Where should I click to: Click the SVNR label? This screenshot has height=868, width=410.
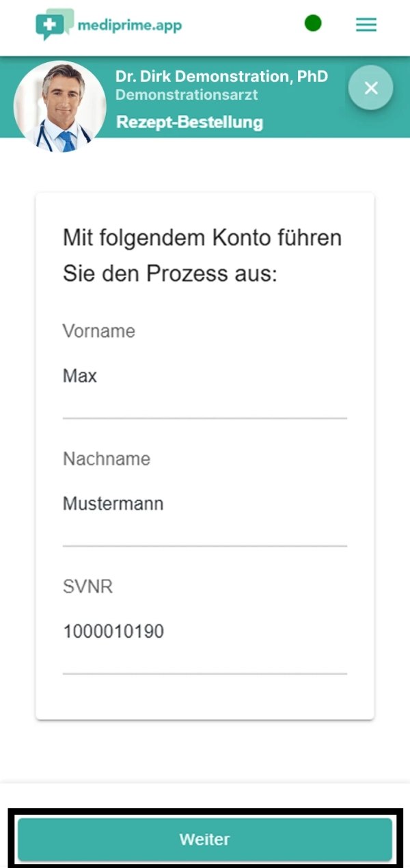88,586
